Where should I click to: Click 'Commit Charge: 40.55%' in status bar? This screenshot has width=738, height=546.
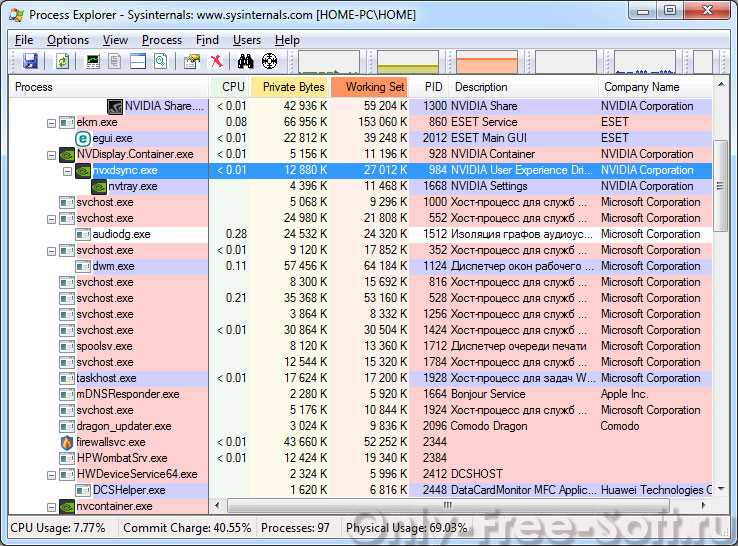[x=187, y=528]
